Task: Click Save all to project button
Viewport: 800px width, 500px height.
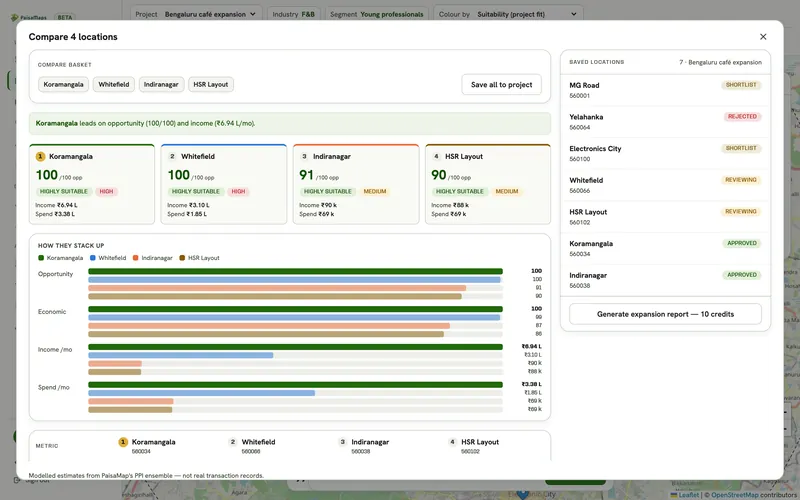Action: [502, 85]
